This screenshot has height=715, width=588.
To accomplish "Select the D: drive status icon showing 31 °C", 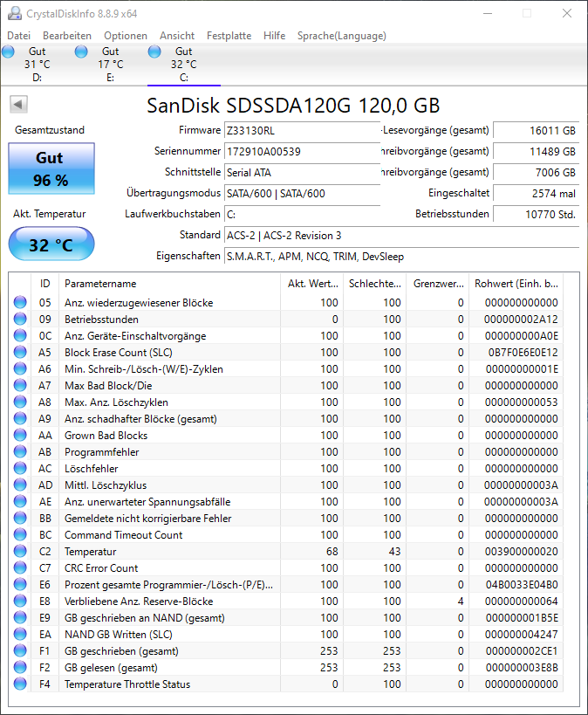I will tap(8, 52).
